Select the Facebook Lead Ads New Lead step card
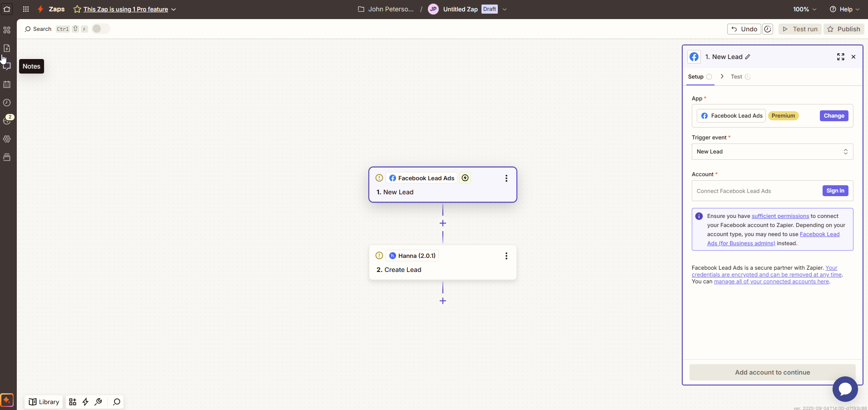The image size is (868, 410). coord(443,185)
